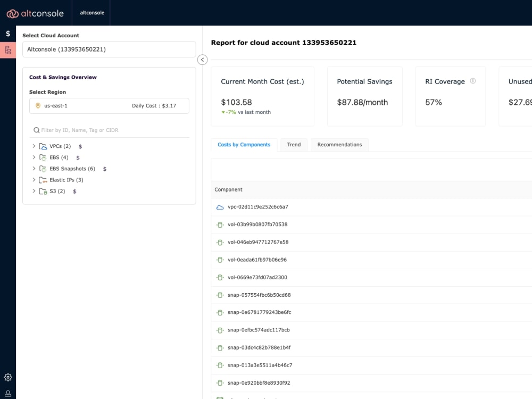Open user profile icon in sidebar
532x399 pixels.
[8, 394]
